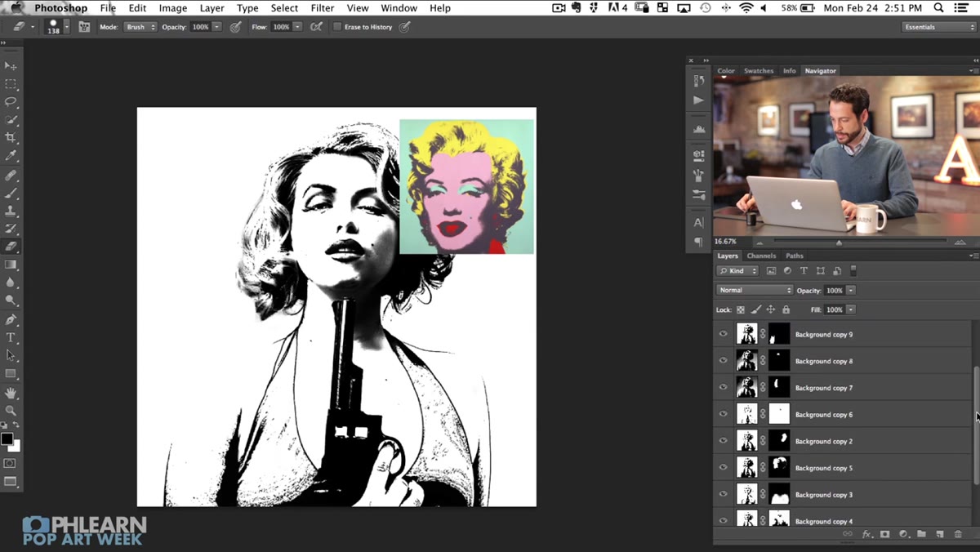Click the Navigator zoom slider handle

(x=839, y=243)
